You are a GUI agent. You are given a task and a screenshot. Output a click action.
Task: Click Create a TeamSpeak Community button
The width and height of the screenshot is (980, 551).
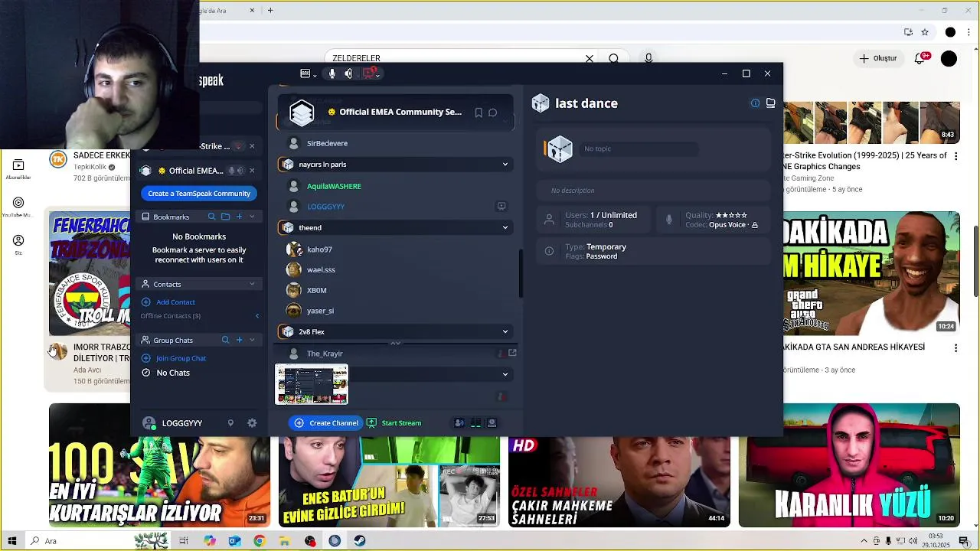(199, 194)
